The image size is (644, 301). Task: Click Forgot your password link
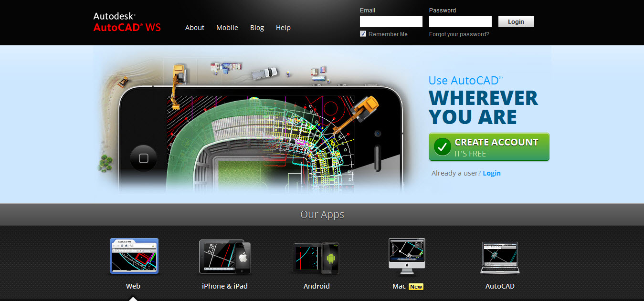(x=459, y=34)
